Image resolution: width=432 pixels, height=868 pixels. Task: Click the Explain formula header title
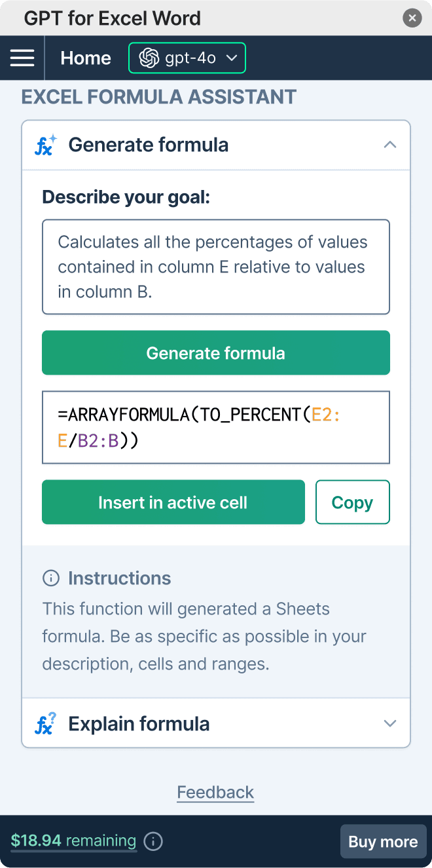click(x=139, y=724)
